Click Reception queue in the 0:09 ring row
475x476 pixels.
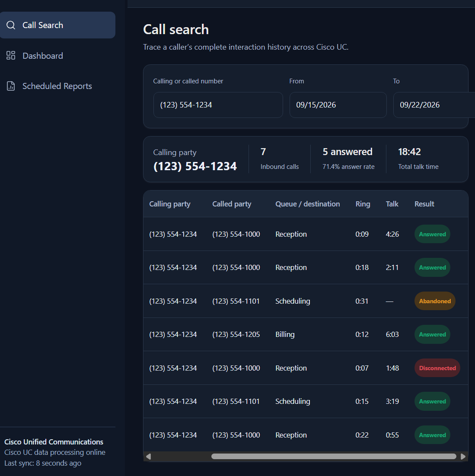click(x=291, y=234)
